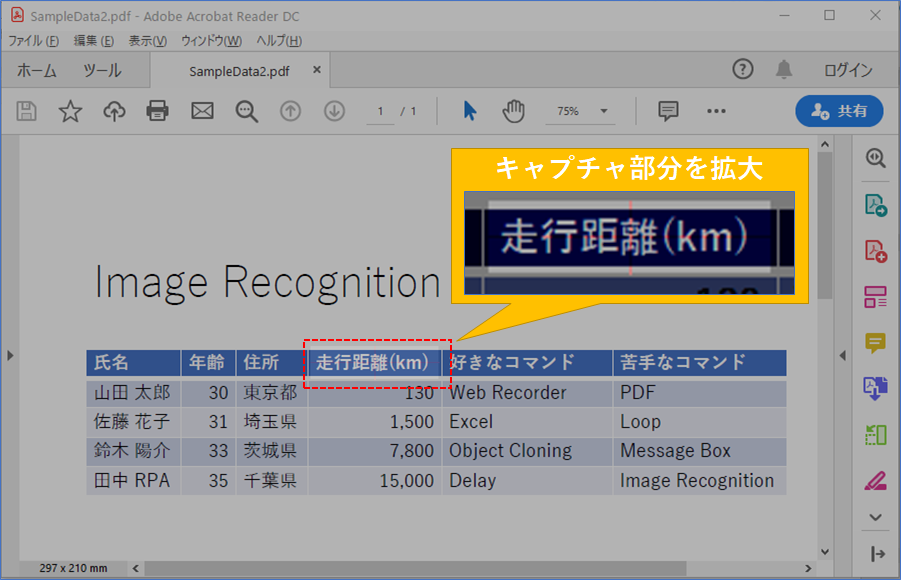Open 表示 menu

click(x=148, y=41)
